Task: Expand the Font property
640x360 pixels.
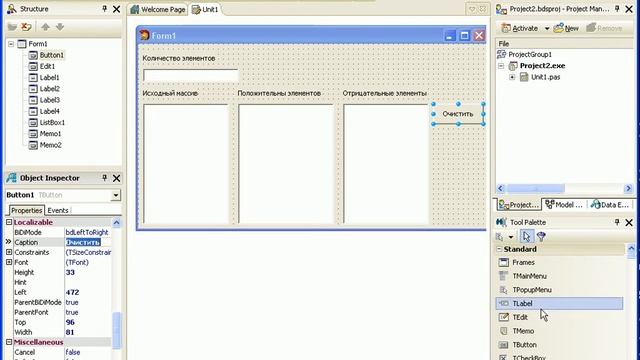Action: tap(9, 262)
